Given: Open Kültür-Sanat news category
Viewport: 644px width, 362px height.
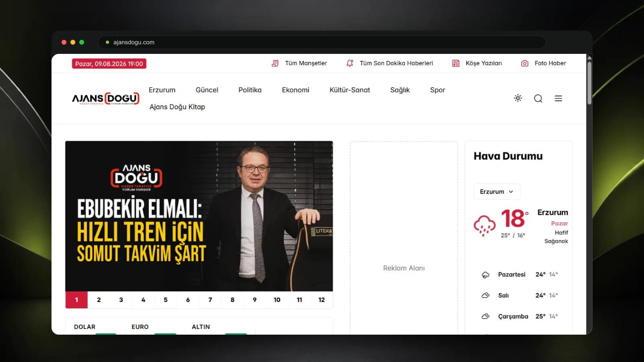Looking at the screenshot, I should (350, 90).
